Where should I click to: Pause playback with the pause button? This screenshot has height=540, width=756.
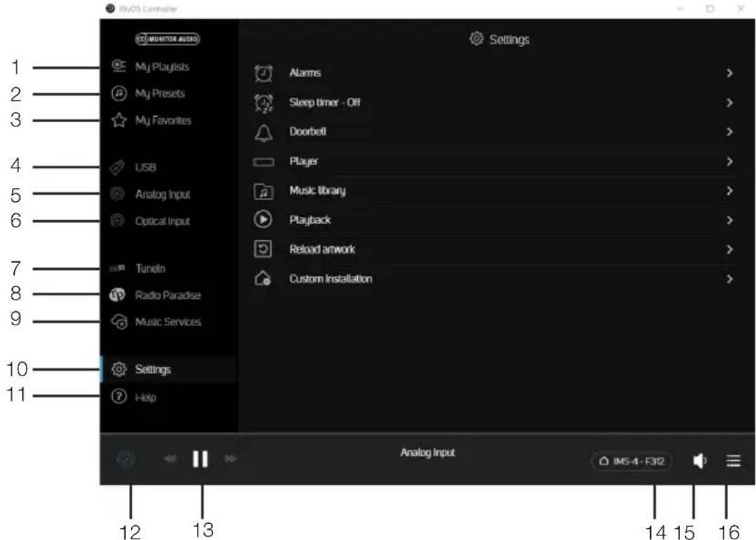point(200,458)
